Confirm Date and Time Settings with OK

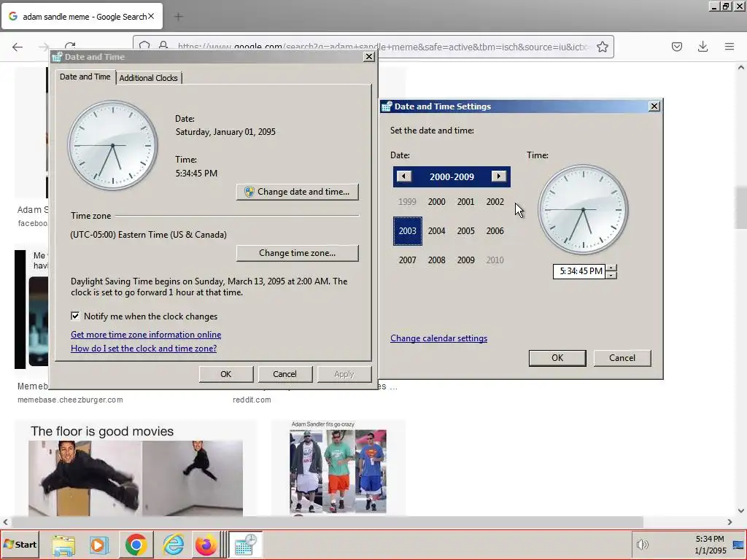(x=557, y=358)
